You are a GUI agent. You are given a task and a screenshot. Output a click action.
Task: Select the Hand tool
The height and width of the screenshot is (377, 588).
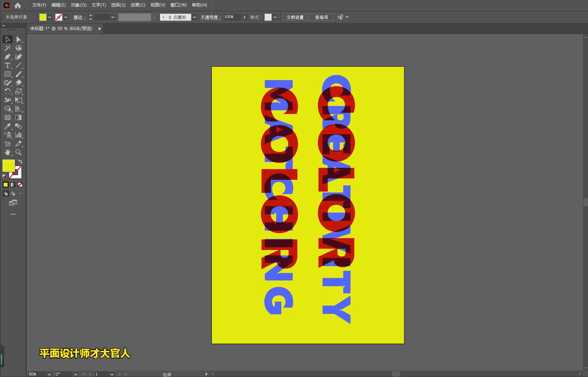point(7,153)
